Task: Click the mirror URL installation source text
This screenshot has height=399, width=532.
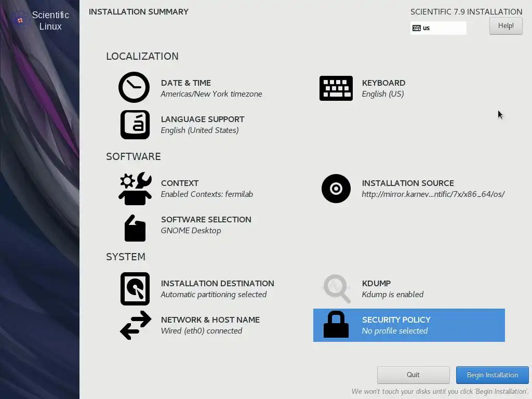Action: coord(433,194)
